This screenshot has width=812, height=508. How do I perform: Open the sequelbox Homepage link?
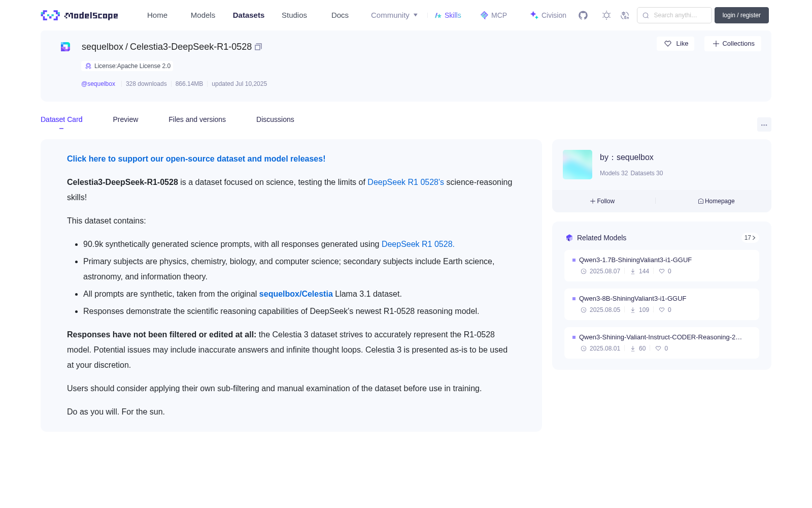coord(717,201)
